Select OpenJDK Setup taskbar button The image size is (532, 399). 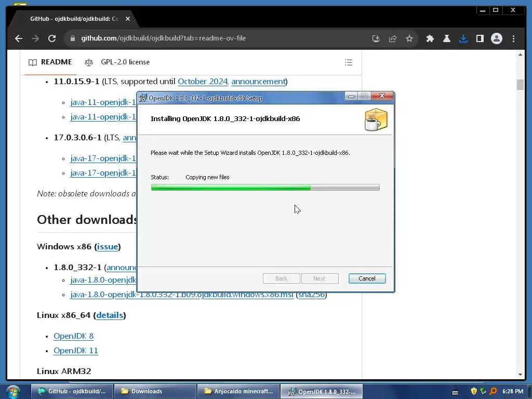tap(322, 391)
